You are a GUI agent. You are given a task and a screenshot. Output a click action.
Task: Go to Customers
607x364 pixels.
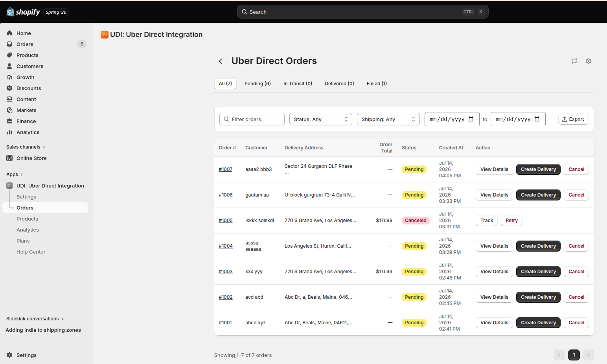(30, 66)
